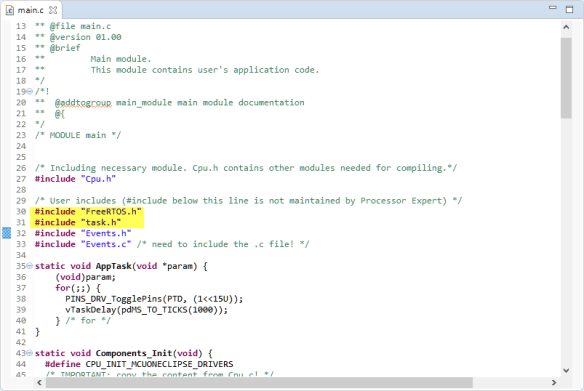
Task: Click the vertical scrollbar down arrow
Action: click(566, 370)
